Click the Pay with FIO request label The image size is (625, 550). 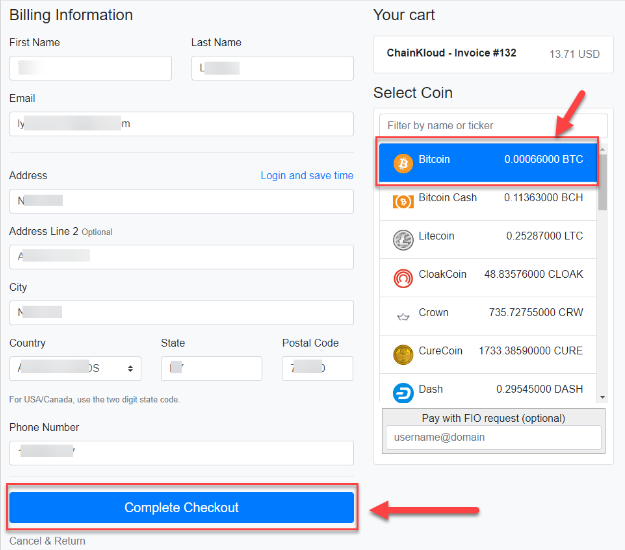pyautogui.click(x=494, y=418)
